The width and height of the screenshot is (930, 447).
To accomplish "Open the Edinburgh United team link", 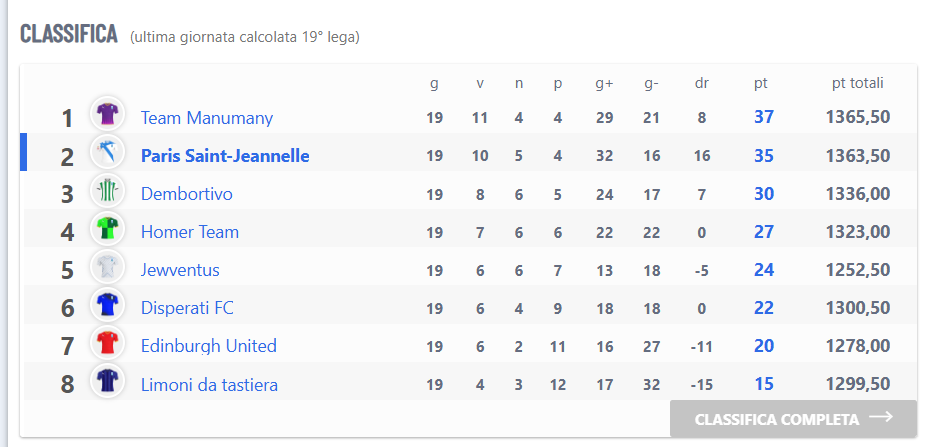I will pyautogui.click(x=208, y=346).
